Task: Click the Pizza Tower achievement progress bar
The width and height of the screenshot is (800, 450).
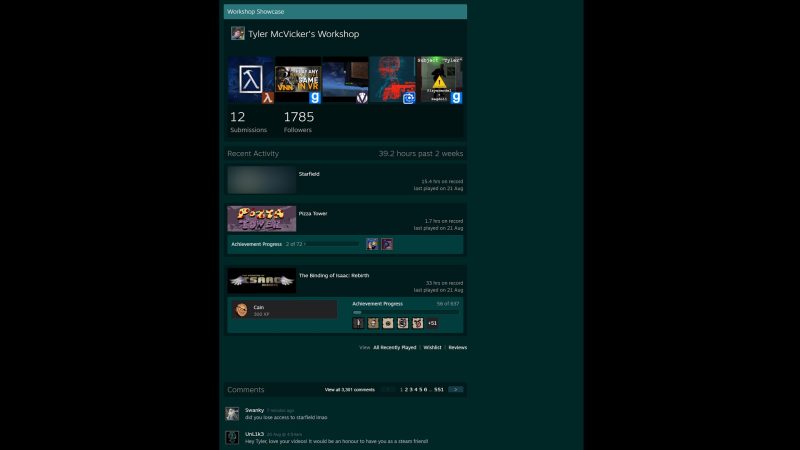Action: (x=332, y=244)
